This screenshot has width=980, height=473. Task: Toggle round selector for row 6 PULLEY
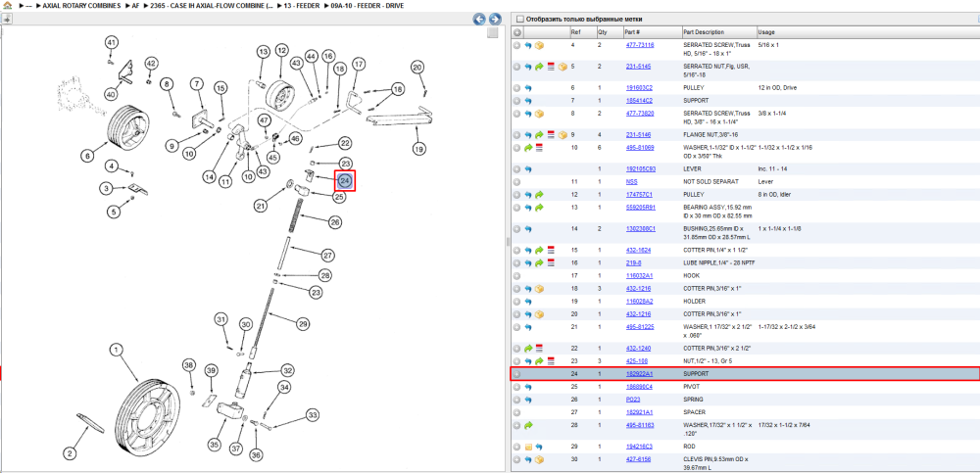[516, 88]
